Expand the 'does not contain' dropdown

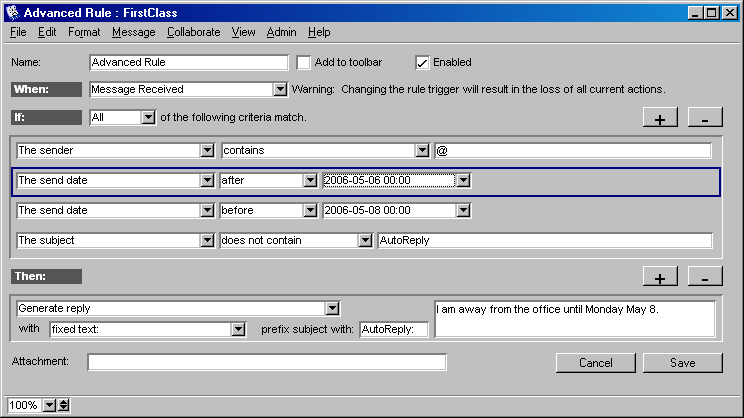coord(365,241)
